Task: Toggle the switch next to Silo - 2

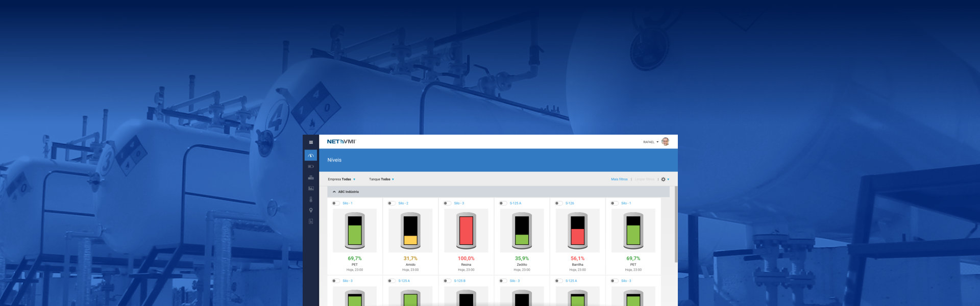Action: coord(391,203)
